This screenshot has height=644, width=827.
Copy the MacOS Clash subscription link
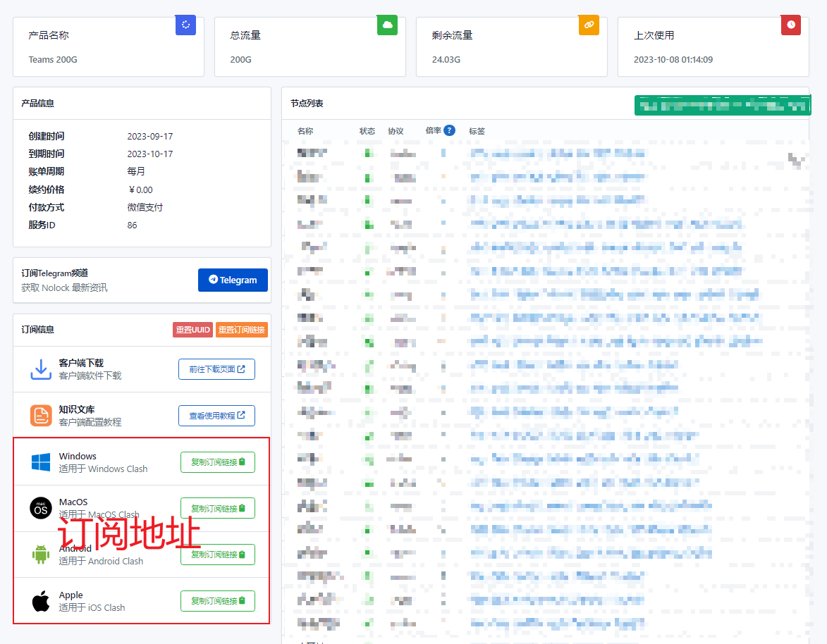[217, 509]
